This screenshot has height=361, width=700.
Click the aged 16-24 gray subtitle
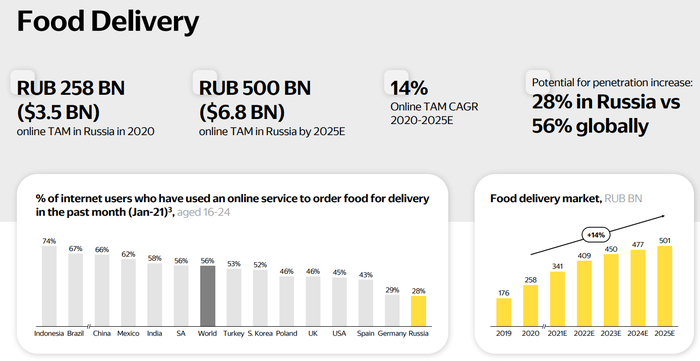point(204,212)
